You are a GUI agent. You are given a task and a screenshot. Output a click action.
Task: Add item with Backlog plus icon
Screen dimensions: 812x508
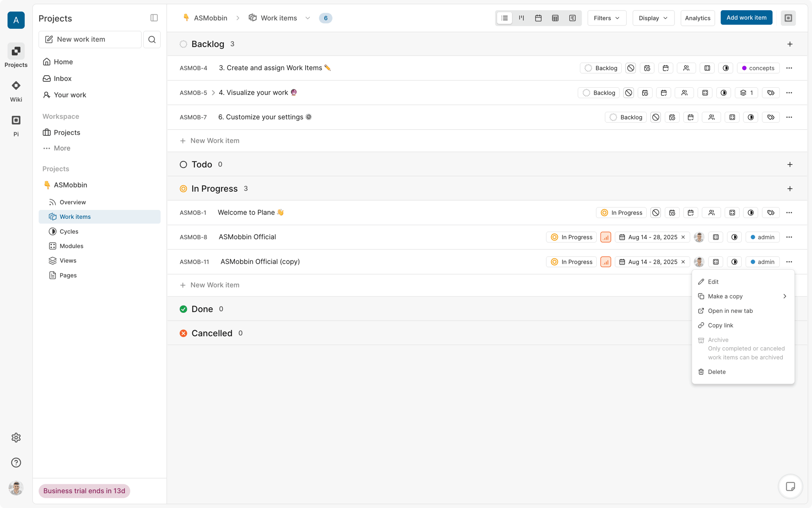[x=790, y=44]
